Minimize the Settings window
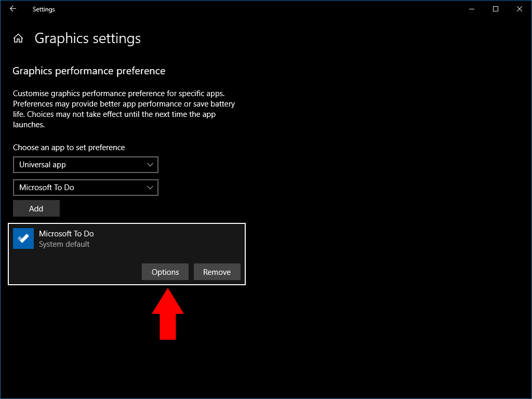The height and width of the screenshot is (399, 532). pyautogui.click(x=472, y=9)
